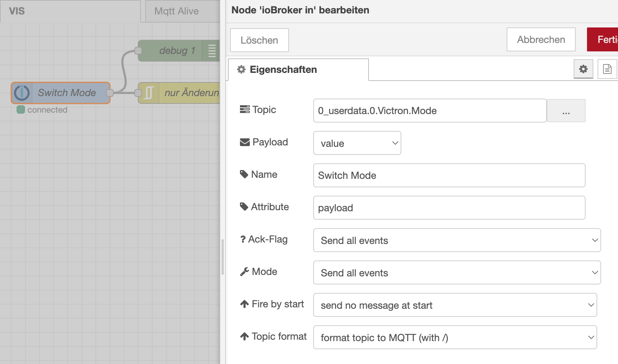Click the nur Änderung node input port
Image resolution: width=618 pixels, height=364 pixels.
tap(138, 93)
